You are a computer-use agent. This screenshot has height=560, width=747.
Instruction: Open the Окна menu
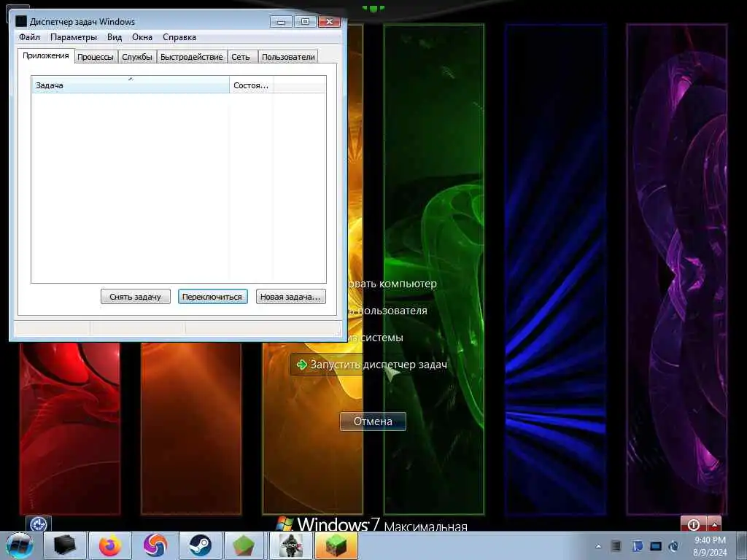pyautogui.click(x=142, y=37)
